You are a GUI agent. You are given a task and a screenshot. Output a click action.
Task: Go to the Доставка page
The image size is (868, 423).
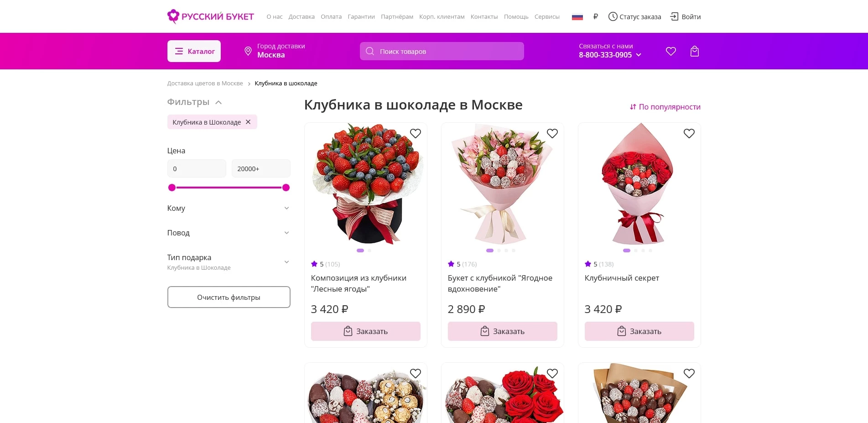[x=301, y=17]
